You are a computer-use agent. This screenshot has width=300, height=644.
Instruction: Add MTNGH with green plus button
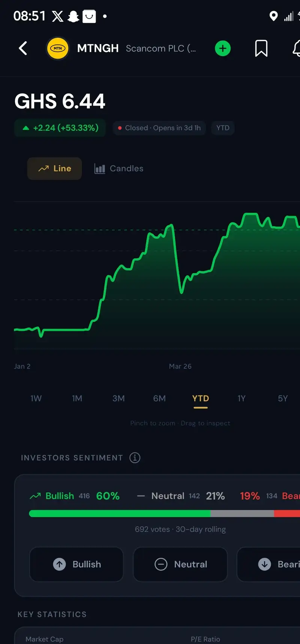coord(223,48)
